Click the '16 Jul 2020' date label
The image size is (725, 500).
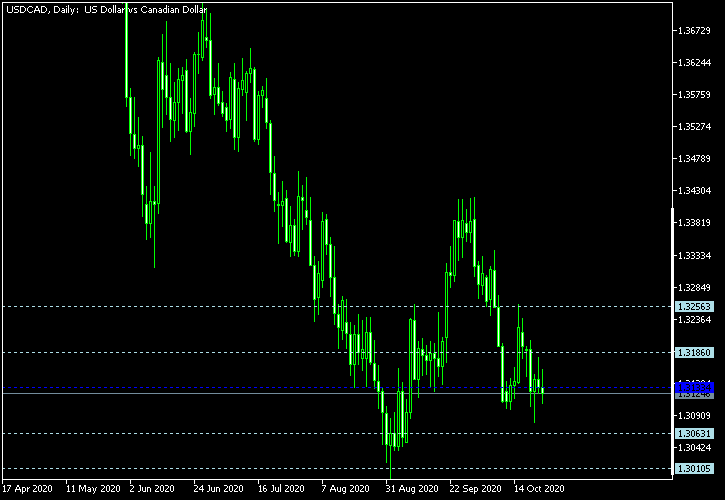(x=281, y=488)
